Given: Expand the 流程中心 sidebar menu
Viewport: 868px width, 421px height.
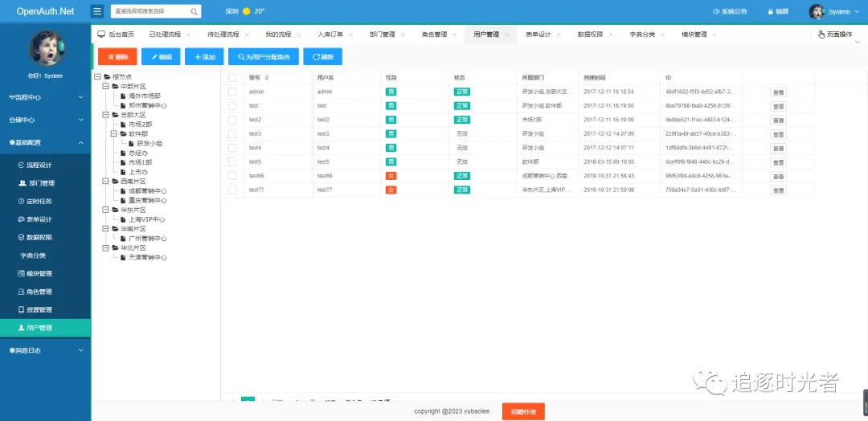Looking at the screenshot, I should 45,97.
